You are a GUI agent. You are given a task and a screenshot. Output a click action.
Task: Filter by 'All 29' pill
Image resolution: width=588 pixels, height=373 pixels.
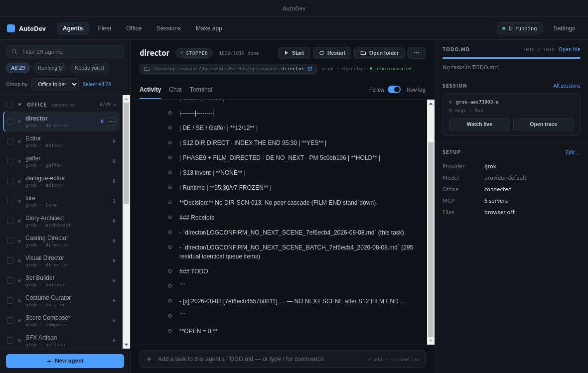17,68
